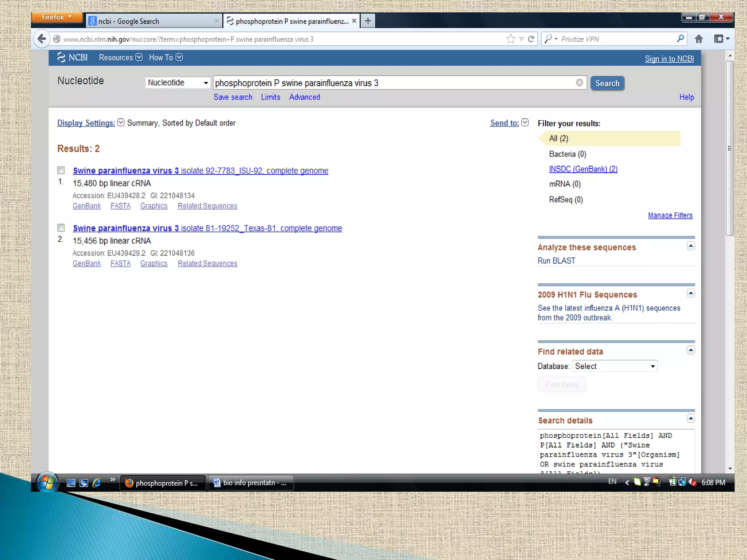Image resolution: width=747 pixels, height=560 pixels.
Task: Click the bookmark star icon in address bar
Action: click(511, 39)
